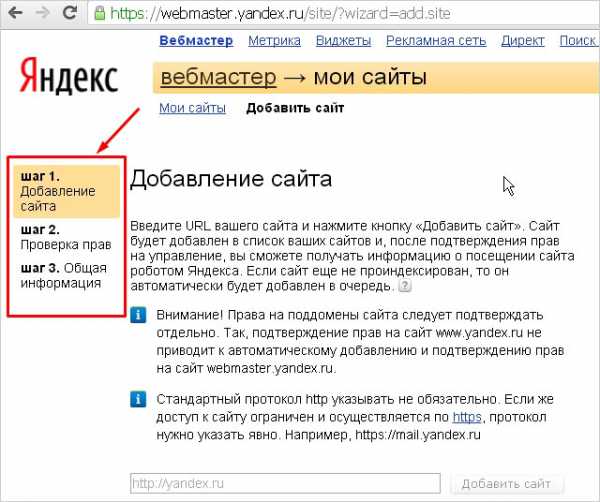Click the info icon beside the Внимание note
The image size is (600, 502).
139,316
